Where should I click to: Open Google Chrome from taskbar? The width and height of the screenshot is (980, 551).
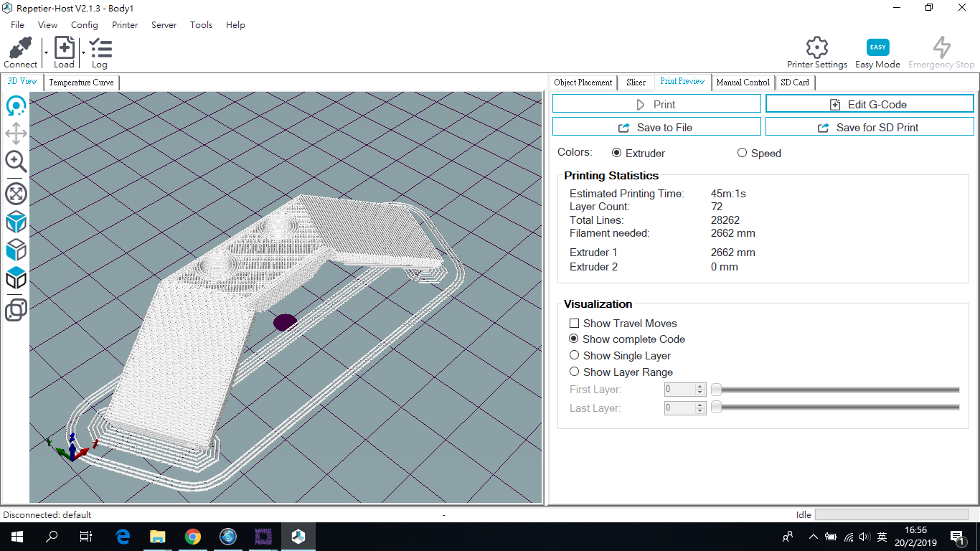pyautogui.click(x=193, y=536)
